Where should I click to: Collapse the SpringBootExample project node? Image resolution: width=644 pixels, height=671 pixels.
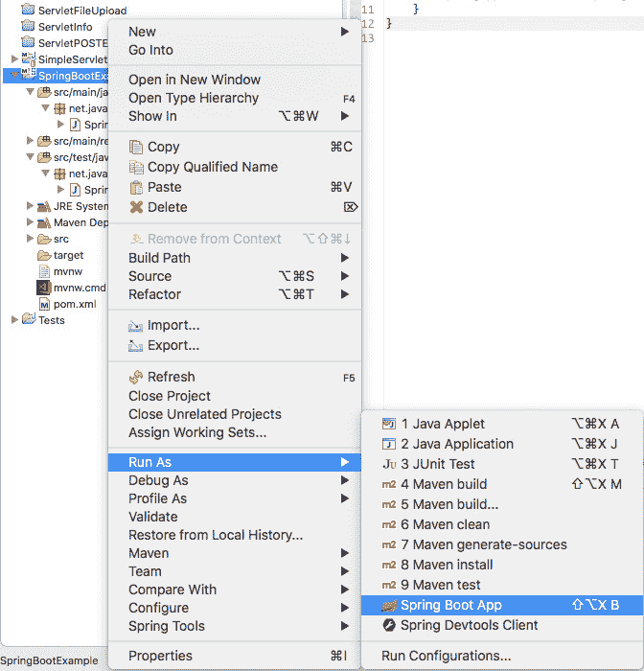pos(14,75)
